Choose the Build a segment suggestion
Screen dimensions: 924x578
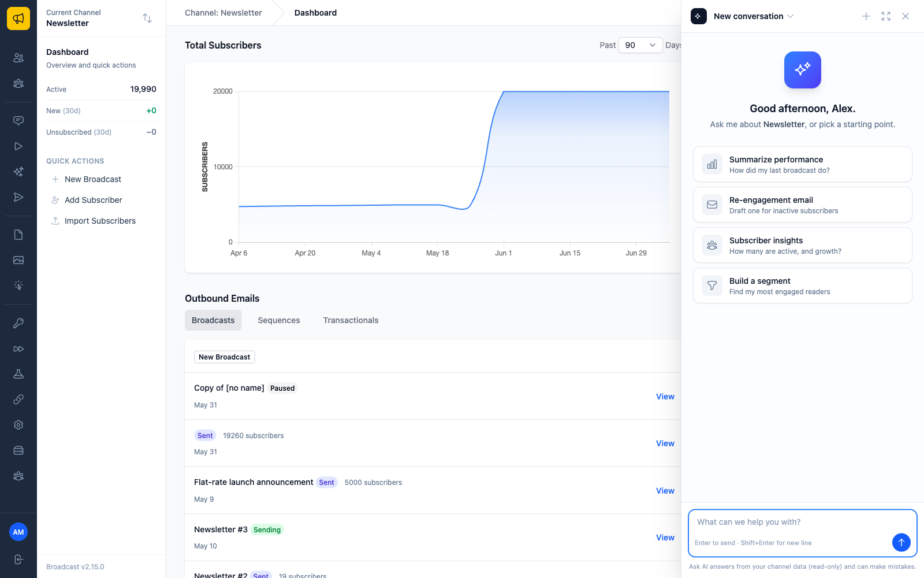803,286
